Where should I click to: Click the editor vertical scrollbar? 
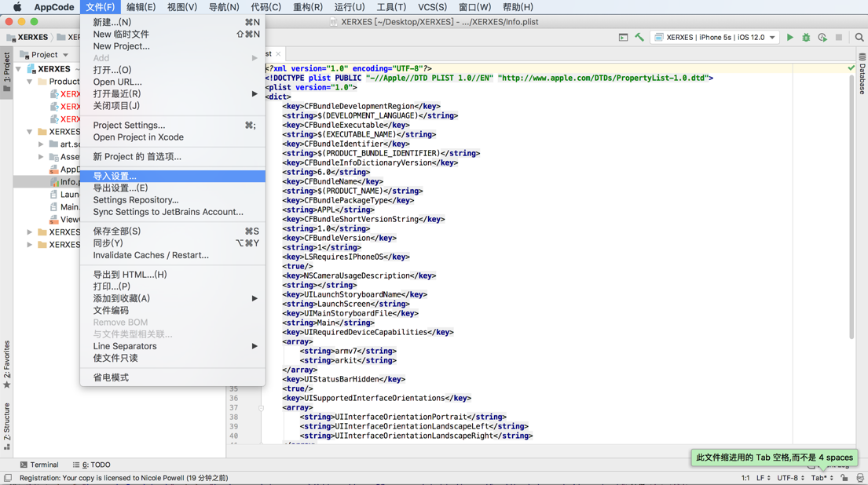pos(852,206)
